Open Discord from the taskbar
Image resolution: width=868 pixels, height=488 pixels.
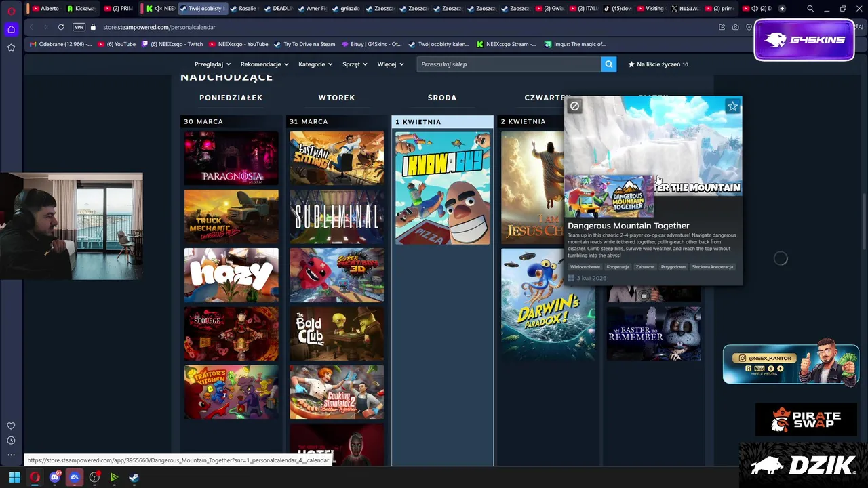[x=55, y=477]
